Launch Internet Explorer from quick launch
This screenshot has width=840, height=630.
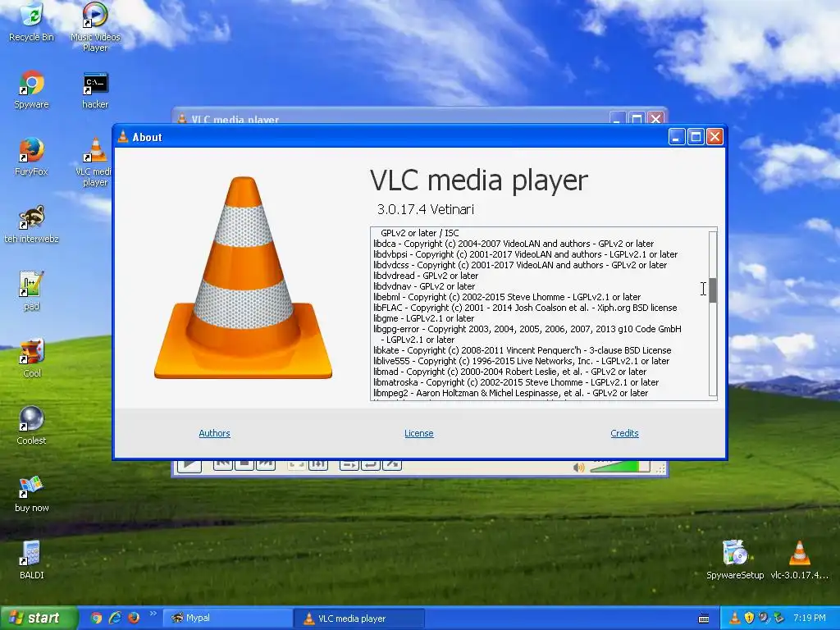point(115,618)
